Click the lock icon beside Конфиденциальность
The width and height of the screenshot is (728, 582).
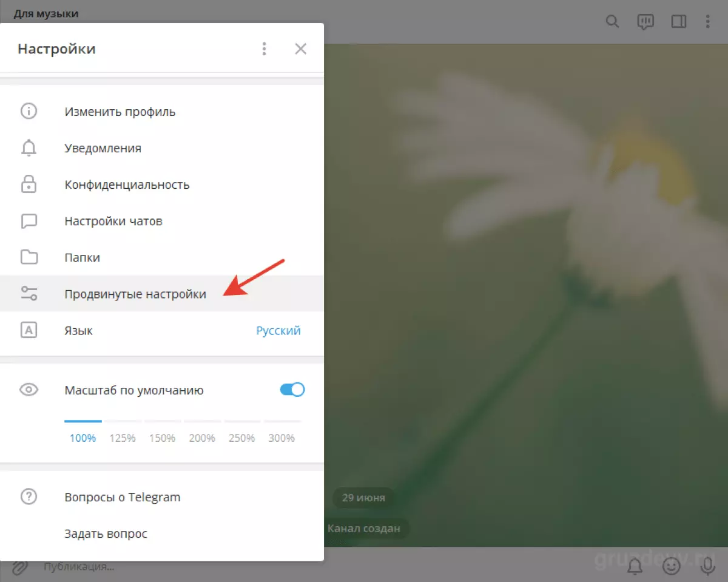click(29, 184)
